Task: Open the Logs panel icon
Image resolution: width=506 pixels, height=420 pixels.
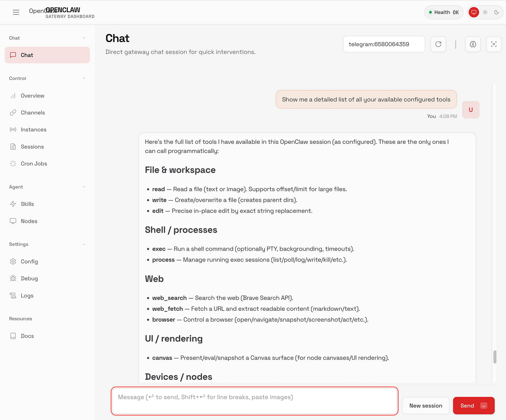Action: coord(13,295)
